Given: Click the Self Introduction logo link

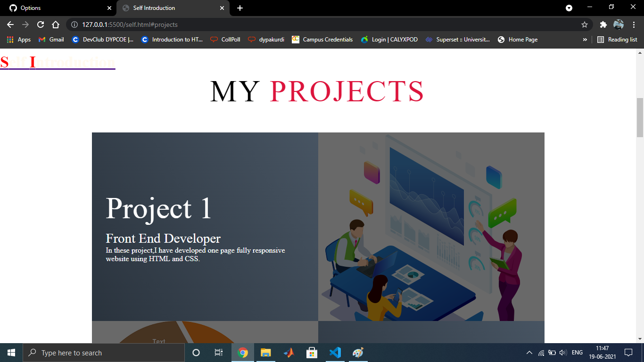Looking at the screenshot, I should [x=58, y=62].
